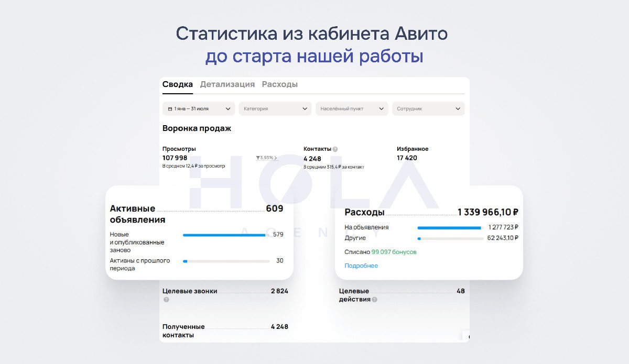629x364 pixels.
Task: Select the value 48 for Целевые действия
Action: [461, 291]
